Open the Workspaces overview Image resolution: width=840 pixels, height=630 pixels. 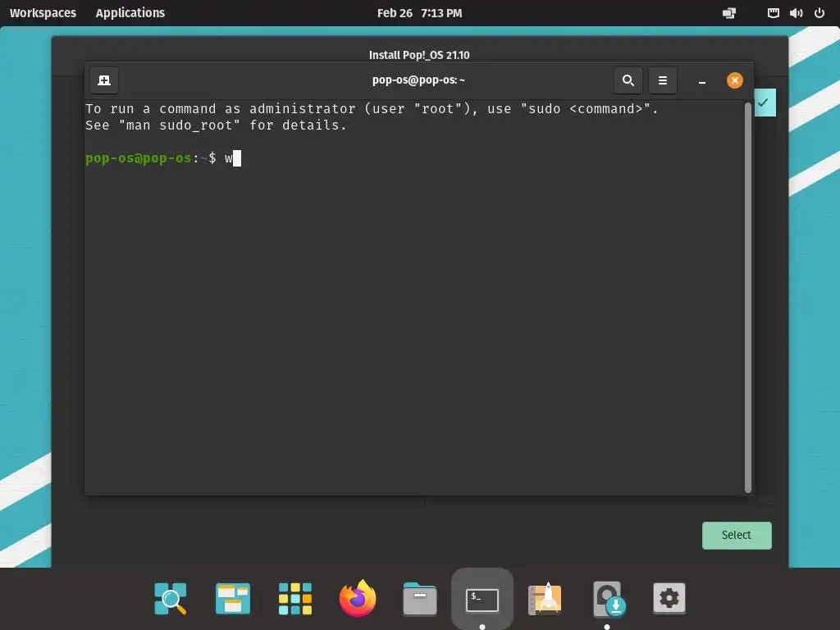tap(43, 13)
